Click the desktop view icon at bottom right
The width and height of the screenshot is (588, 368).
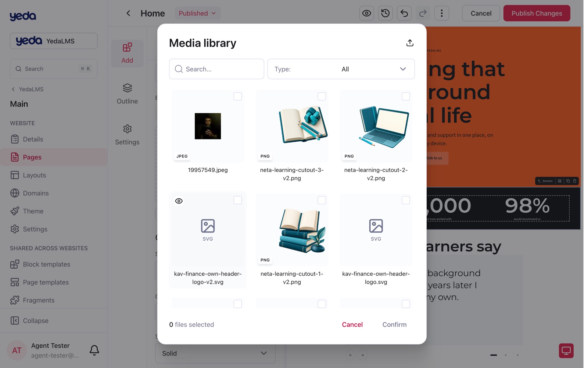coord(566,350)
